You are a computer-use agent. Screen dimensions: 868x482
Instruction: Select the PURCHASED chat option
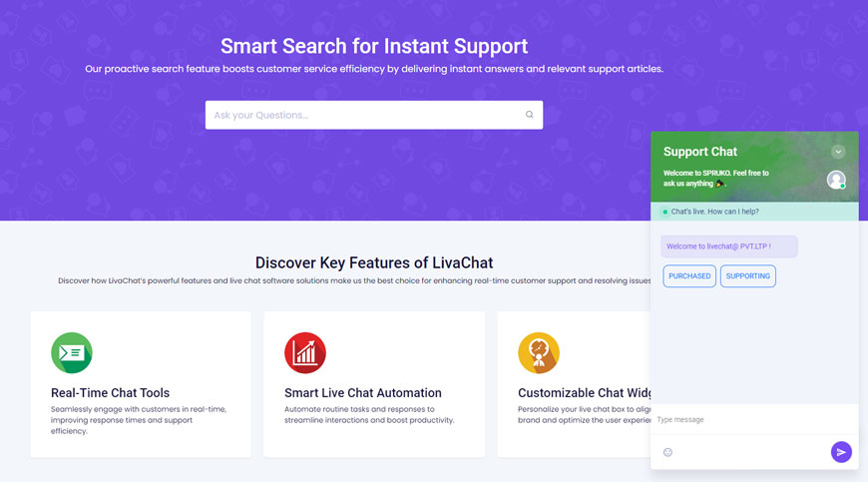tap(689, 276)
